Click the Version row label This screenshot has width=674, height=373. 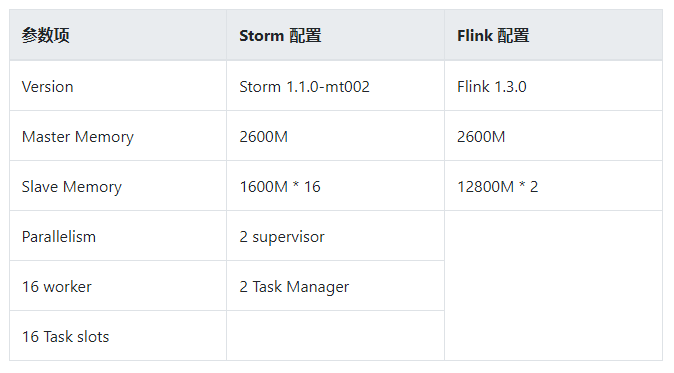click(118, 86)
